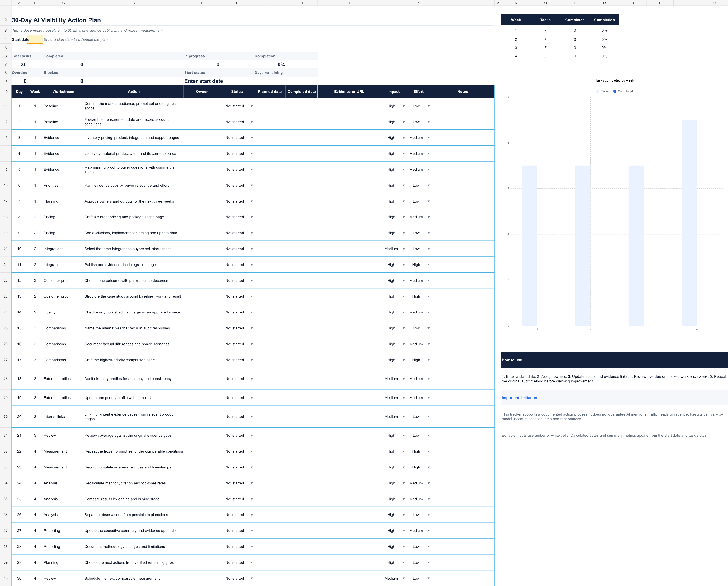This screenshot has width=728, height=586.
Task: Click the Completed legend swatch in chart
Action: tap(615, 92)
